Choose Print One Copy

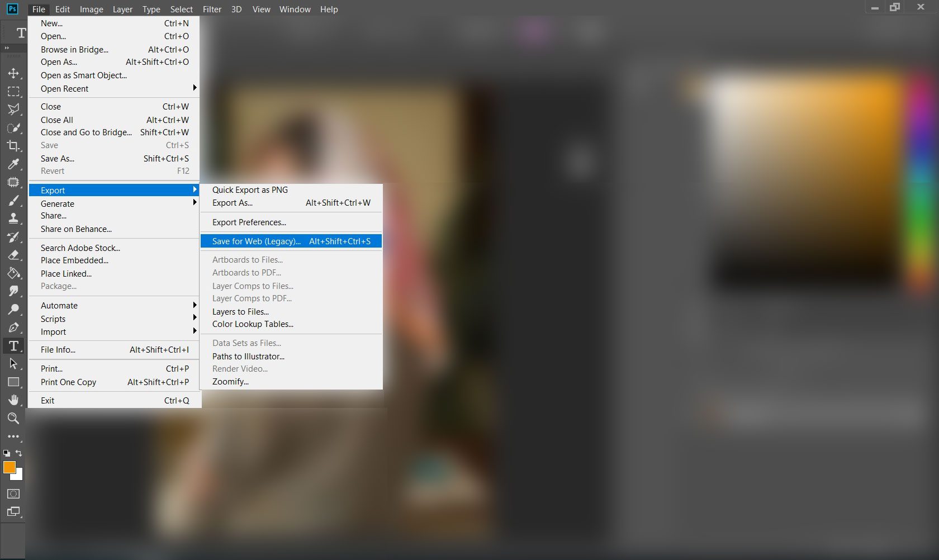click(x=114, y=382)
